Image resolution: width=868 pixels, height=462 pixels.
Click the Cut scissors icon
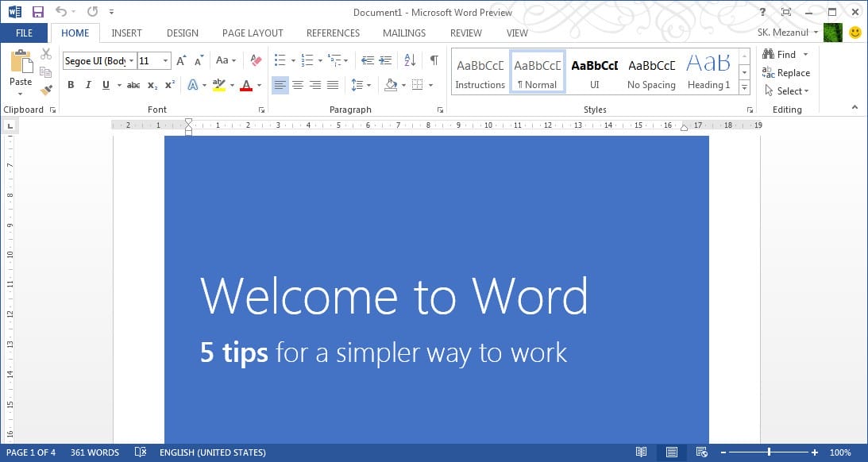pyautogui.click(x=46, y=54)
